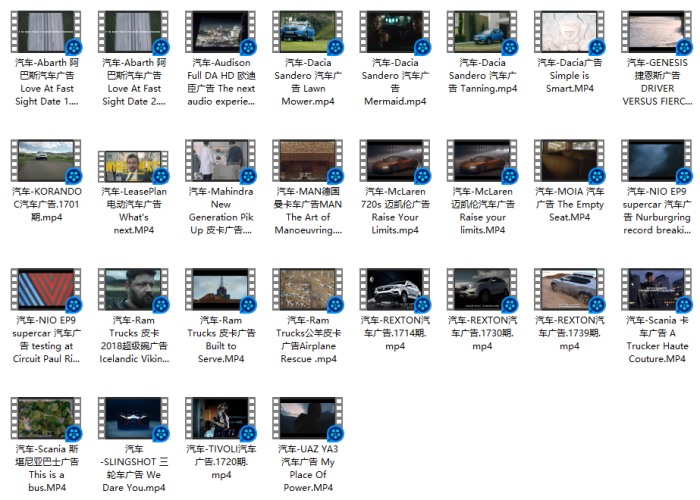
Task: Click the file name '汽车-LeasePlan 电动汽车广告 What's next.MP4'
Action: [x=133, y=211]
